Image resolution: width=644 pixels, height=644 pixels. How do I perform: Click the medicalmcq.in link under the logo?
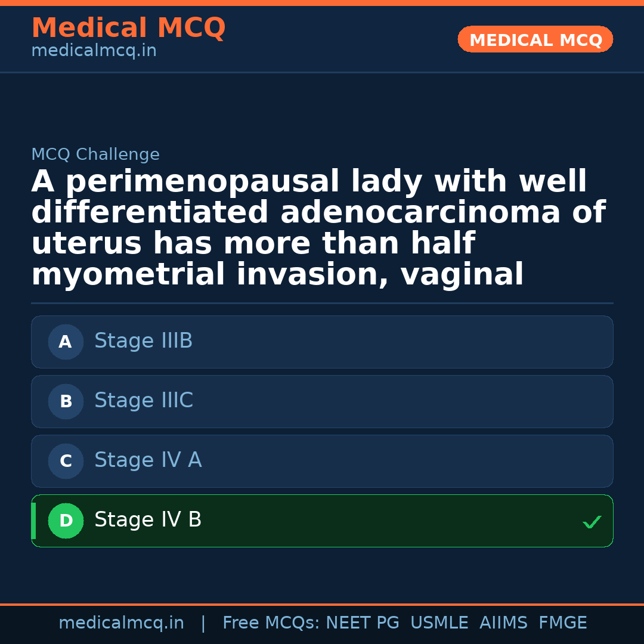tap(93, 50)
